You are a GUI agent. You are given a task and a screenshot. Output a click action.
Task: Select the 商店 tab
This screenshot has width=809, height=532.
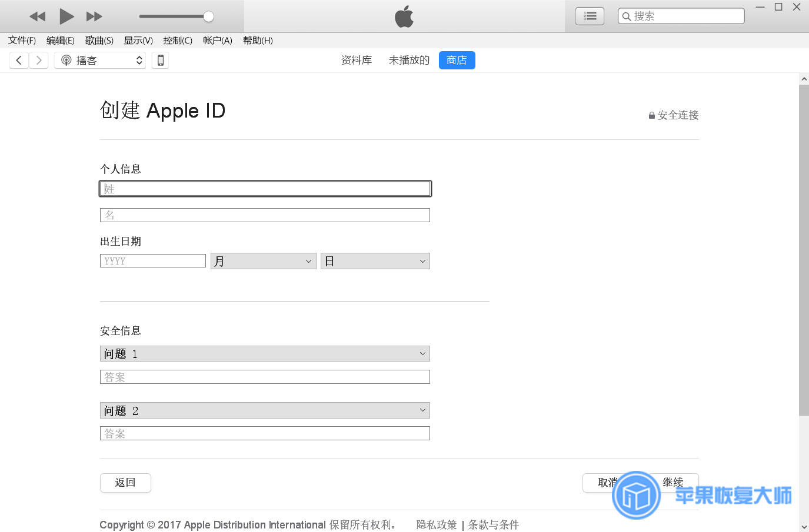(457, 60)
